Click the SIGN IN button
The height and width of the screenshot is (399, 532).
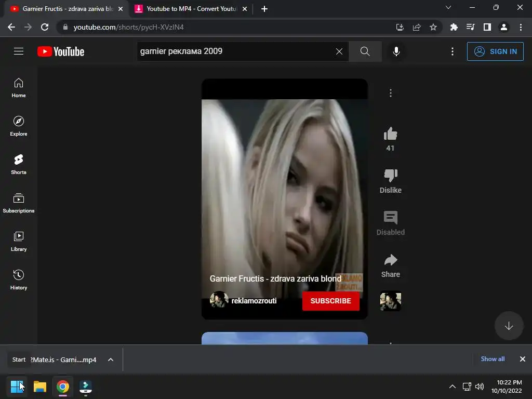(495, 51)
